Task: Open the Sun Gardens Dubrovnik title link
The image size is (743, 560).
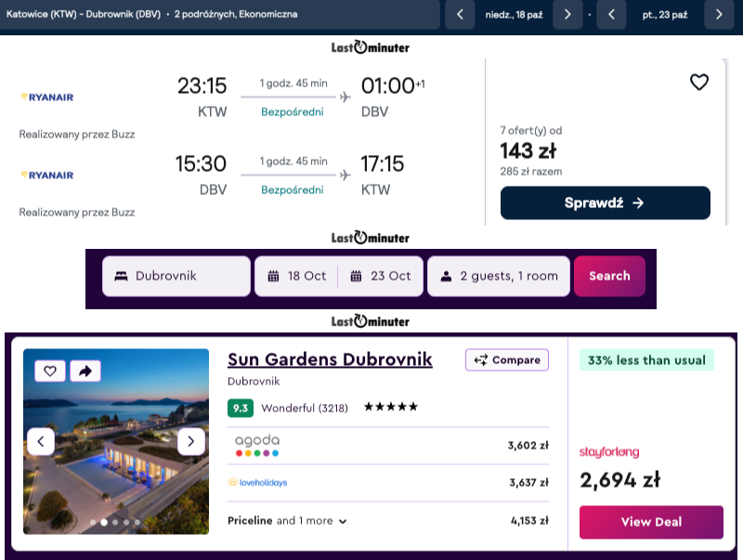Action: pos(330,360)
